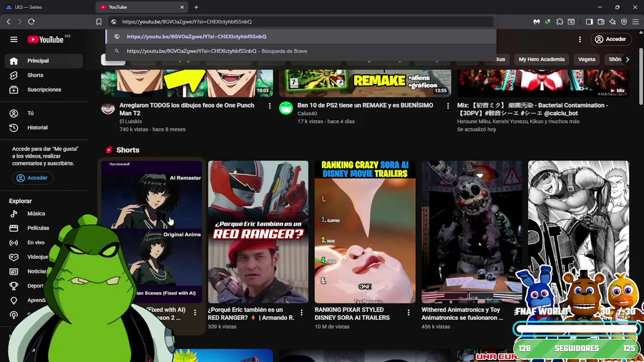Select the highlighted youtu.be URL suggestion
The image size is (644, 362).
point(301,37)
